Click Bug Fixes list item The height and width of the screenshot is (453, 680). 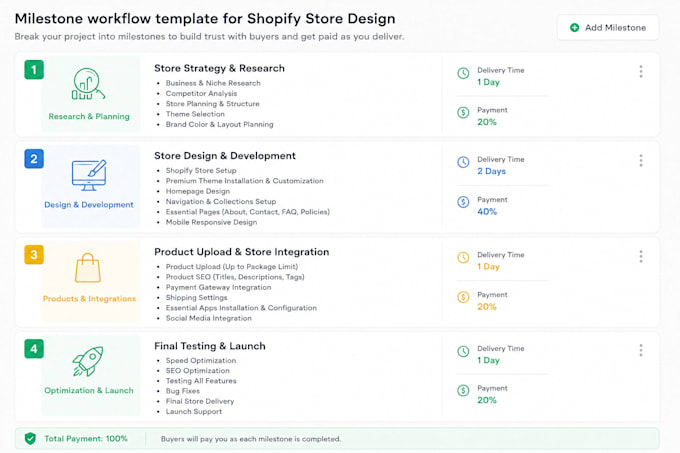tap(183, 391)
